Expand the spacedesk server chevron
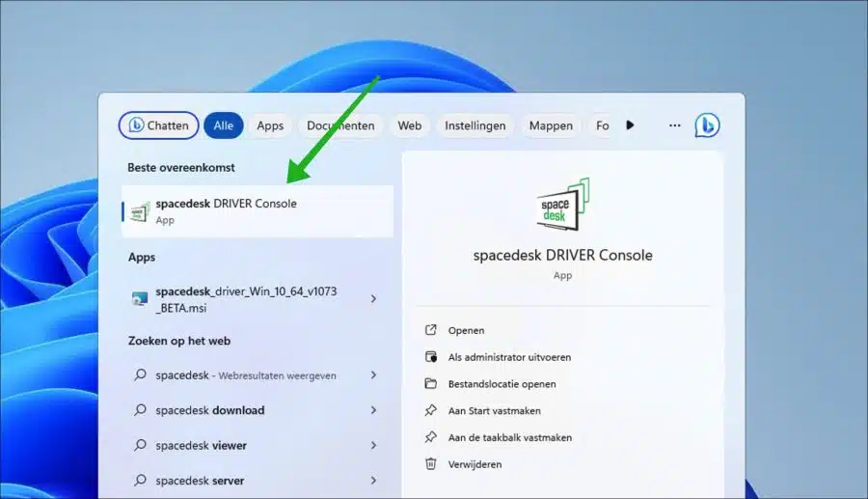The image size is (868, 499). coord(373,481)
